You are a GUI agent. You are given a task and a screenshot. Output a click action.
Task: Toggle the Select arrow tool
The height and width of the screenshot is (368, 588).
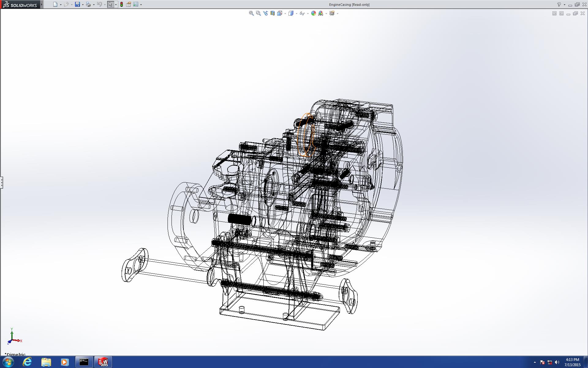tap(110, 4)
